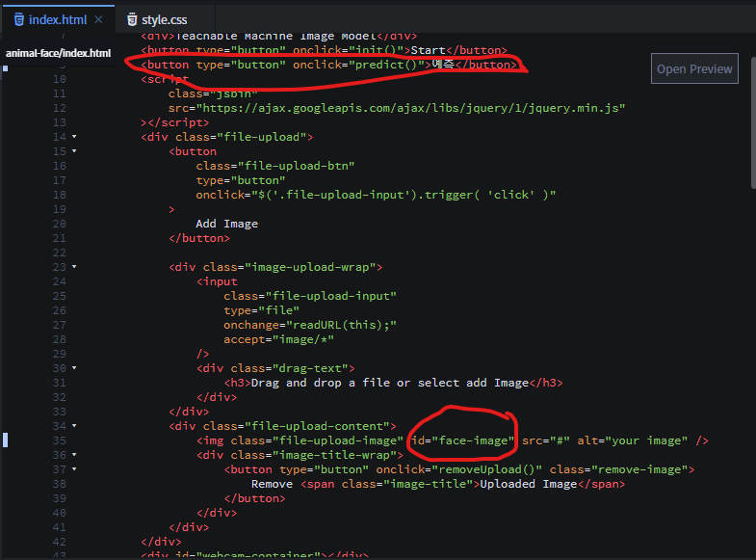Click line number 10 in the gutter
The height and width of the screenshot is (560, 756).
(60, 79)
